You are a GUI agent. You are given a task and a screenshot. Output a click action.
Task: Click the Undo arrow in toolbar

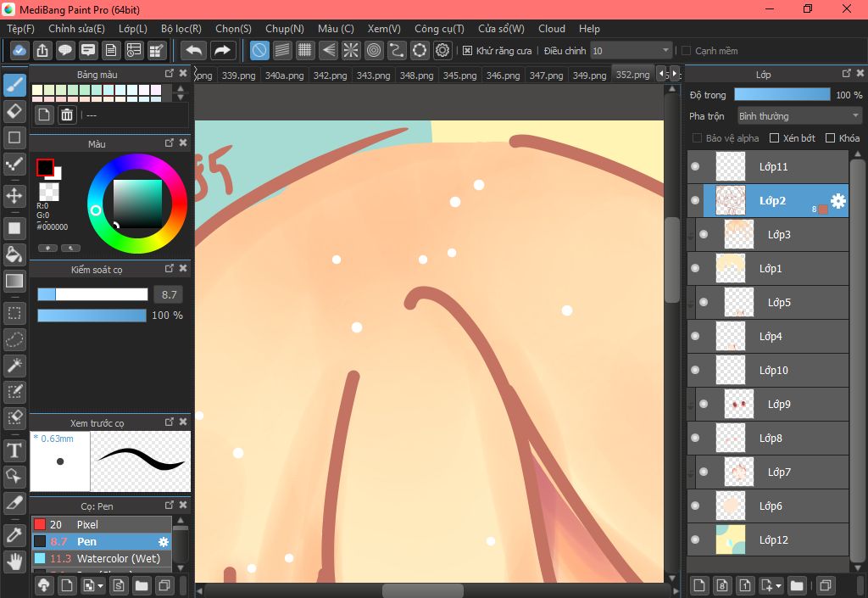click(194, 50)
